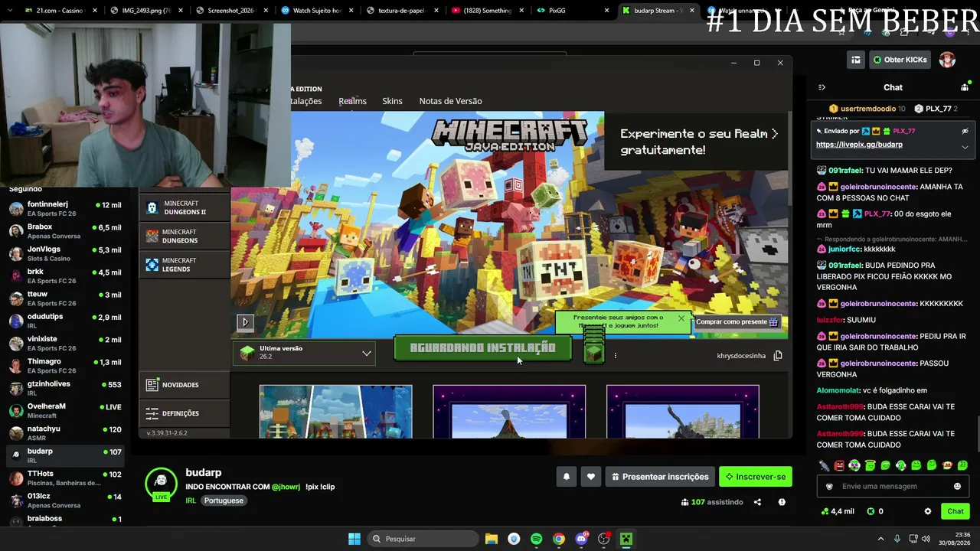Click Comprar como presente button
Image resolution: width=980 pixels, height=551 pixels.
[737, 322]
